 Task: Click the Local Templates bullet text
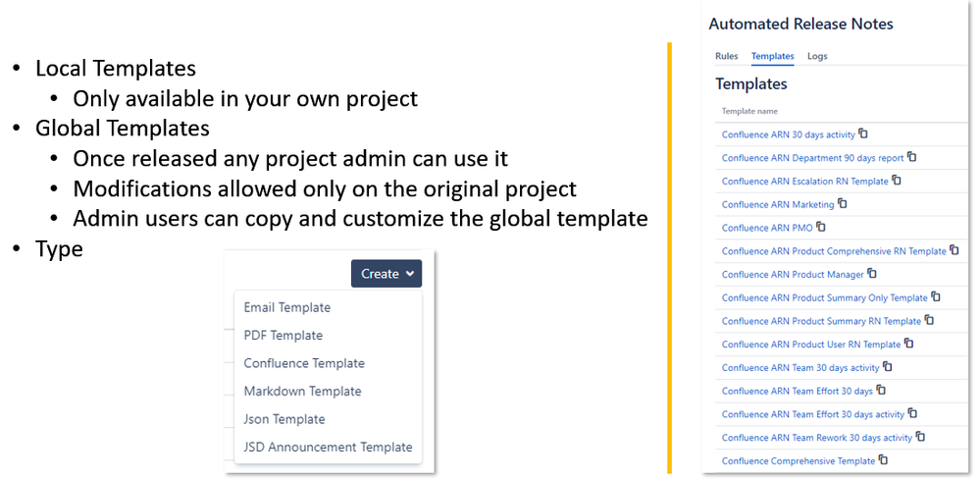coord(116,68)
